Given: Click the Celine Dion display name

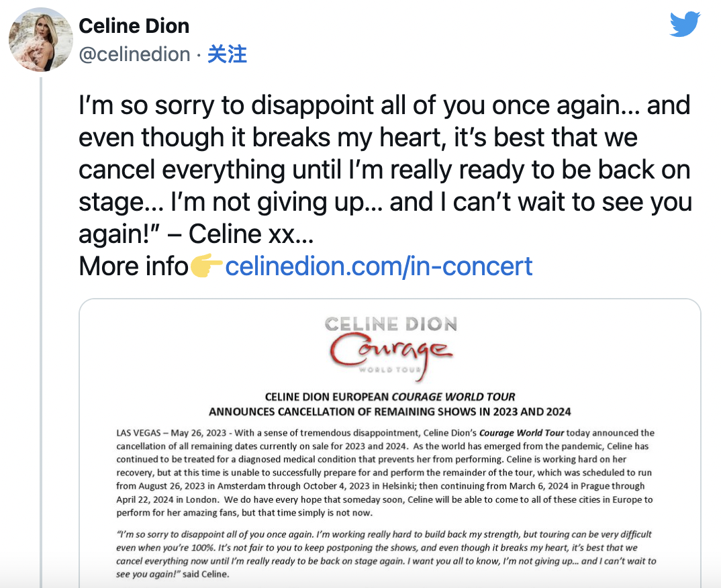Looking at the screenshot, I should (x=134, y=26).
